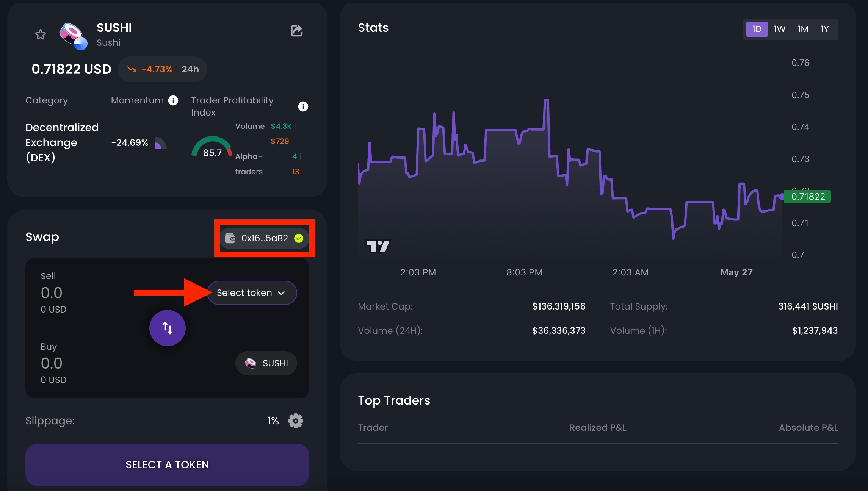Viewport: 868px width, 491px height.
Task: Open the connected wallet 0x16...5aB2 menu
Action: coord(265,238)
